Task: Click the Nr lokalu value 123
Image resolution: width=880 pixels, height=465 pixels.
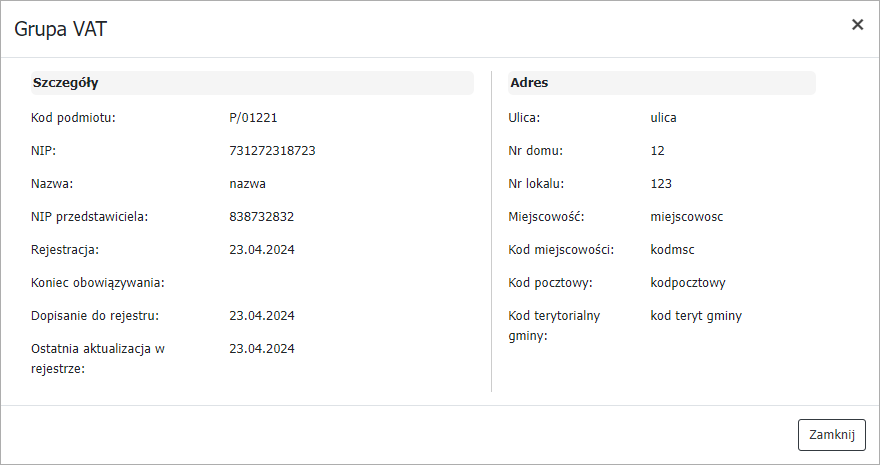Action: click(x=661, y=184)
